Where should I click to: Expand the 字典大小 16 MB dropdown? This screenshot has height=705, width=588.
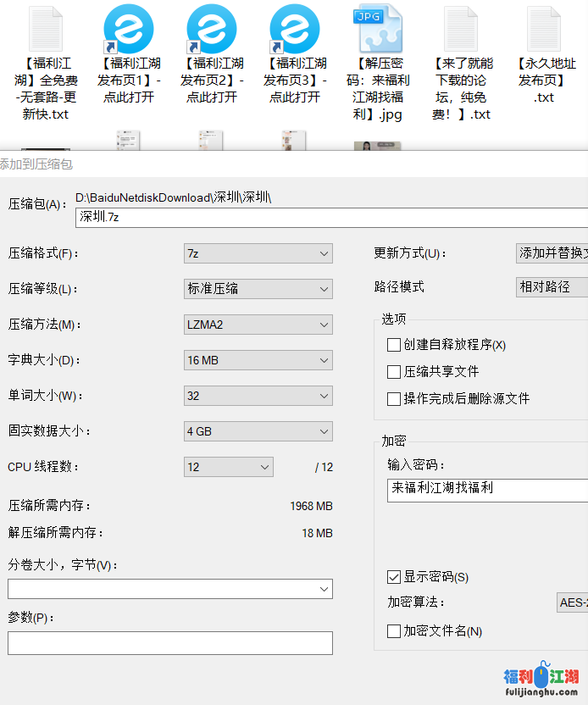point(258,360)
